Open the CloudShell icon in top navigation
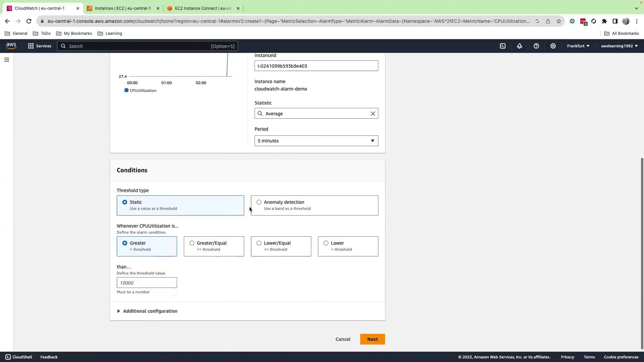644x362 pixels. 502,46
